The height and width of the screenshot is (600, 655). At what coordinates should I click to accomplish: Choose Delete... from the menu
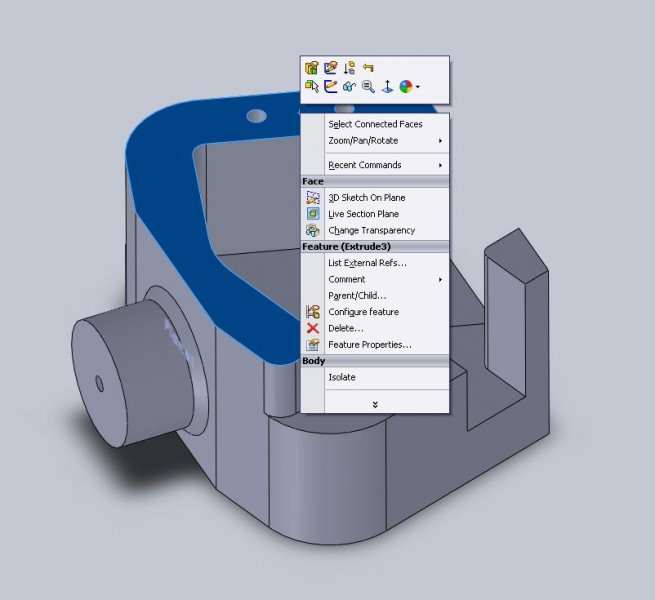coord(375,328)
